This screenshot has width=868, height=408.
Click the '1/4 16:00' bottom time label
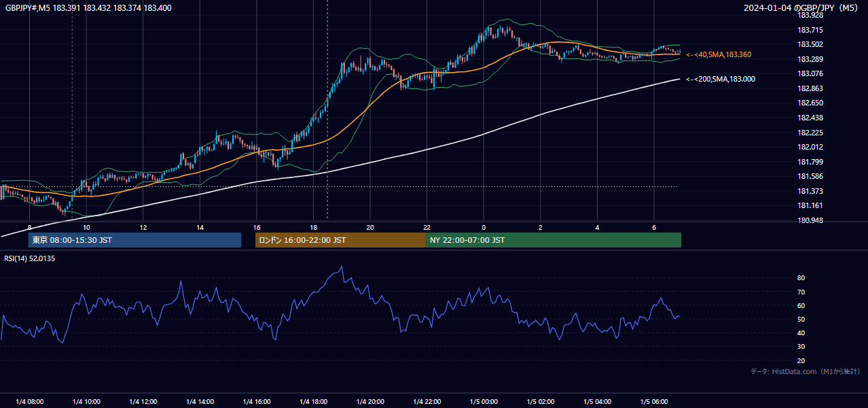pyautogui.click(x=256, y=401)
